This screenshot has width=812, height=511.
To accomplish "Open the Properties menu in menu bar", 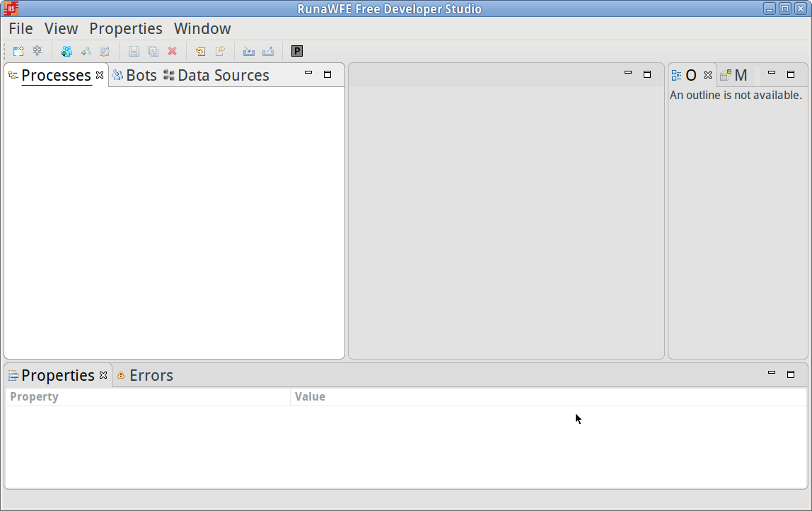I will pyautogui.click(x=125, y=29).
